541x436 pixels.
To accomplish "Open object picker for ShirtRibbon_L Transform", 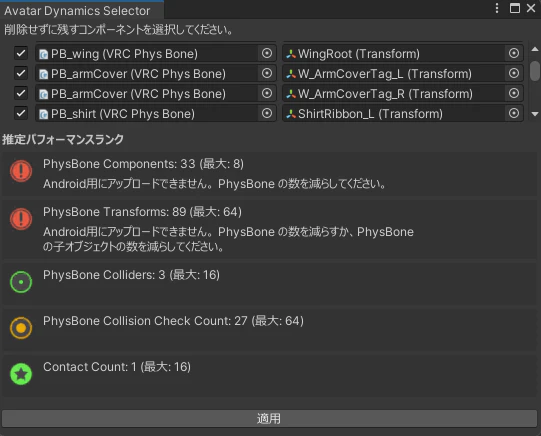I will (x=514, y=113).
